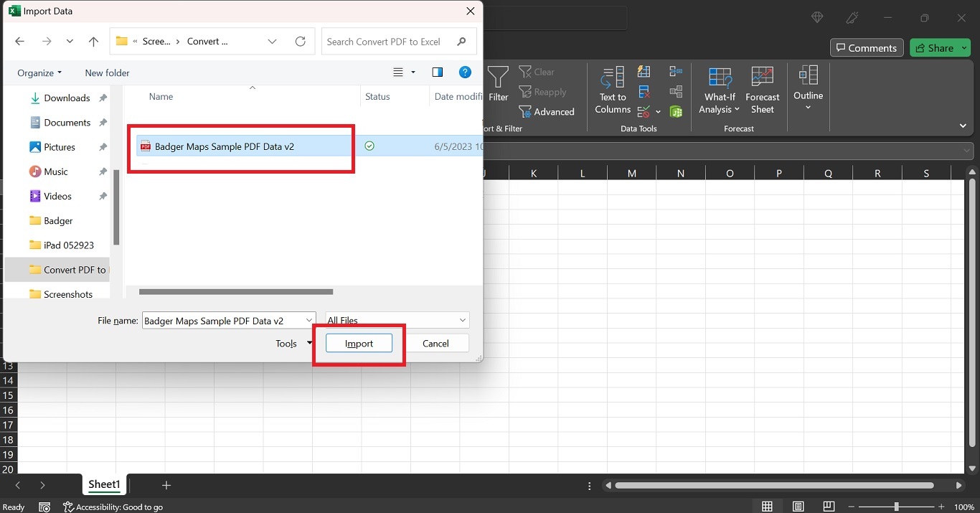The height and width of the screenshot is (513, 980).
Task: Click the Data Validation icon
Action: [x=644, y=112]
